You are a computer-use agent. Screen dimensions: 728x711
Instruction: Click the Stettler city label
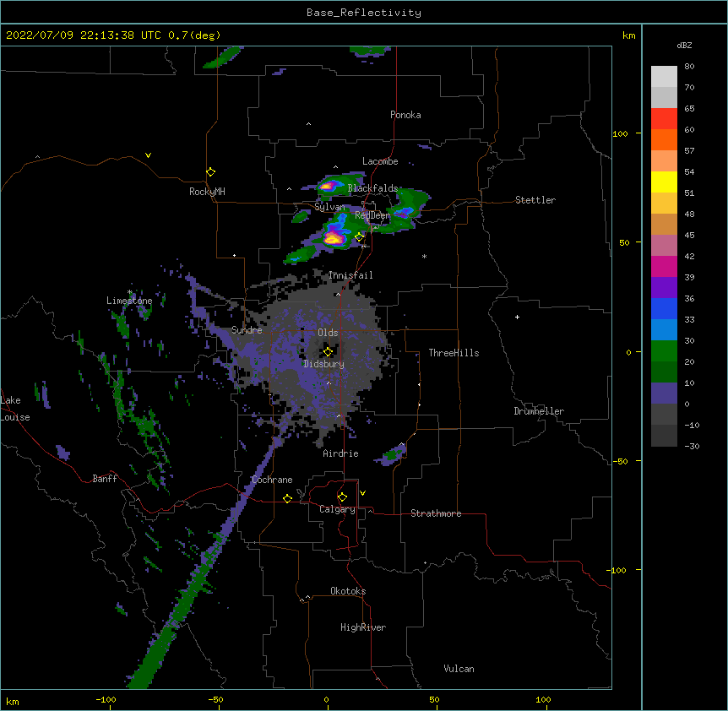[x=535, y=200]
